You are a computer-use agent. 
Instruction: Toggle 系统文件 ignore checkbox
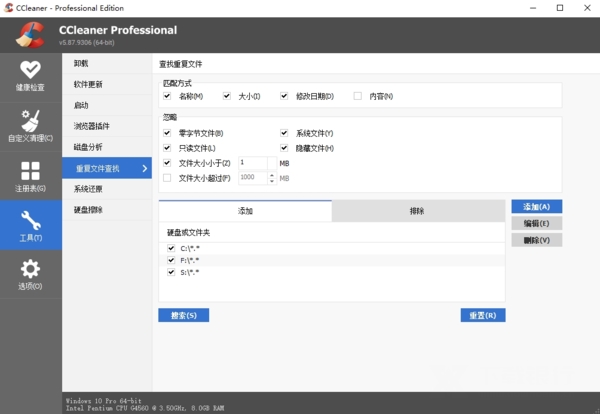(284, 133)
